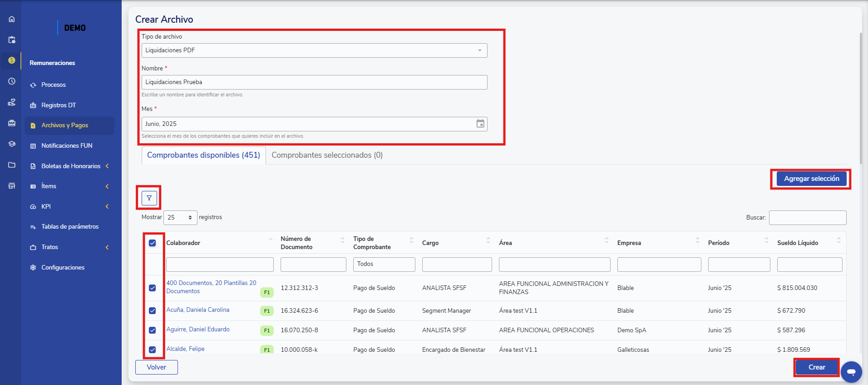Click the home icon in left rail
The height and width of the screenshot is (385, 868).
click(12, 19)
